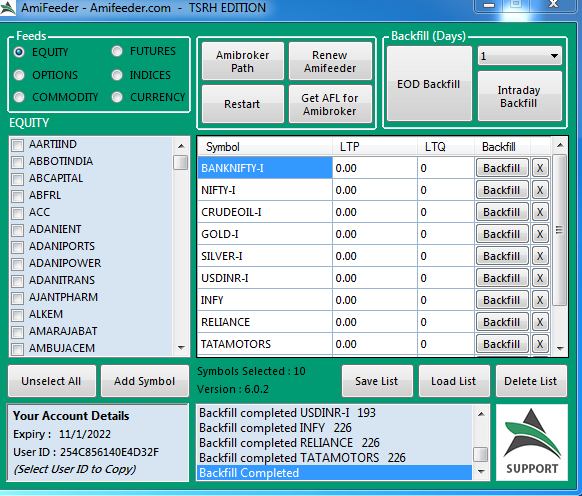582x496 pixels.
Task: Click the AmiFeeder title bar logo
Action: (x=8, y=8)
